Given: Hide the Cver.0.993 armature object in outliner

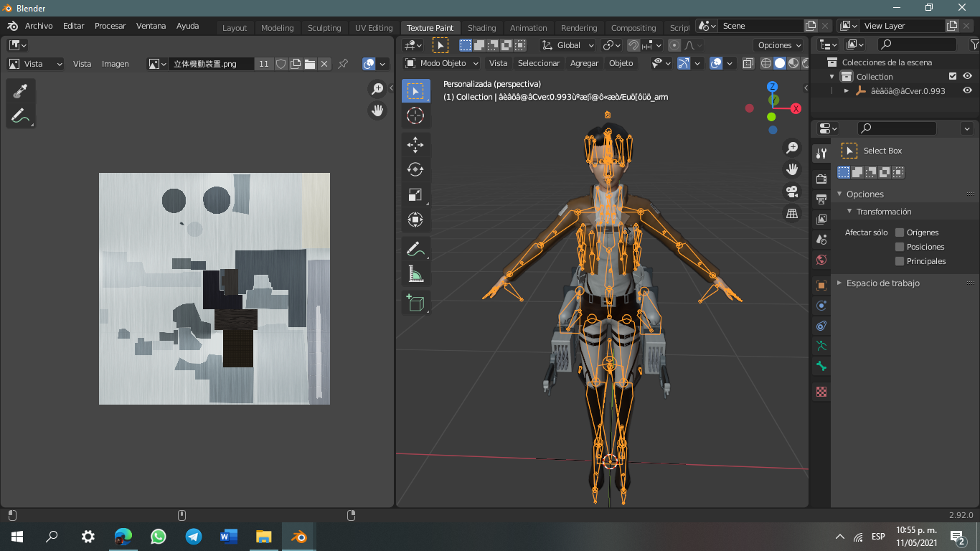Looking at the screenshot, I should tap(968, 91).
